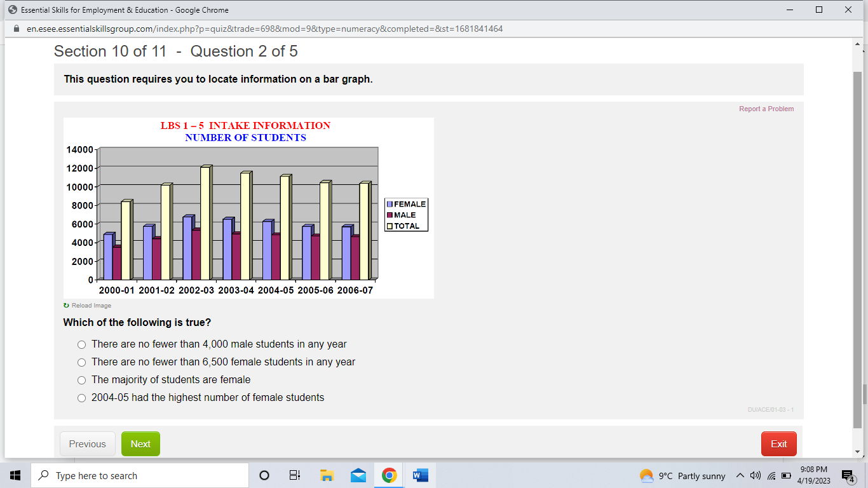Click the 'Which of the following is true?' text
Screen dimensions: 868x488
[137, 322]
